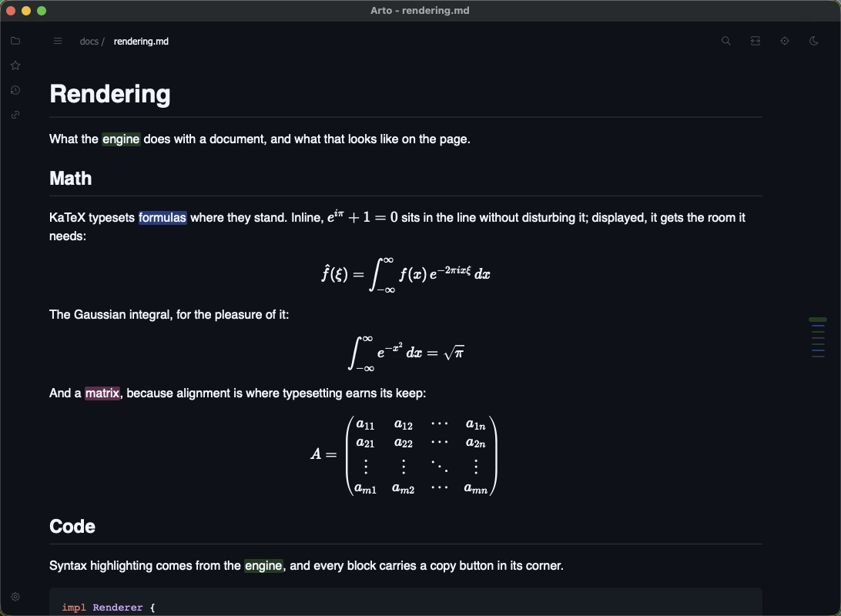
Task: Click the window title "Arto - rendering.md"
Action: [x=420, y=11]
